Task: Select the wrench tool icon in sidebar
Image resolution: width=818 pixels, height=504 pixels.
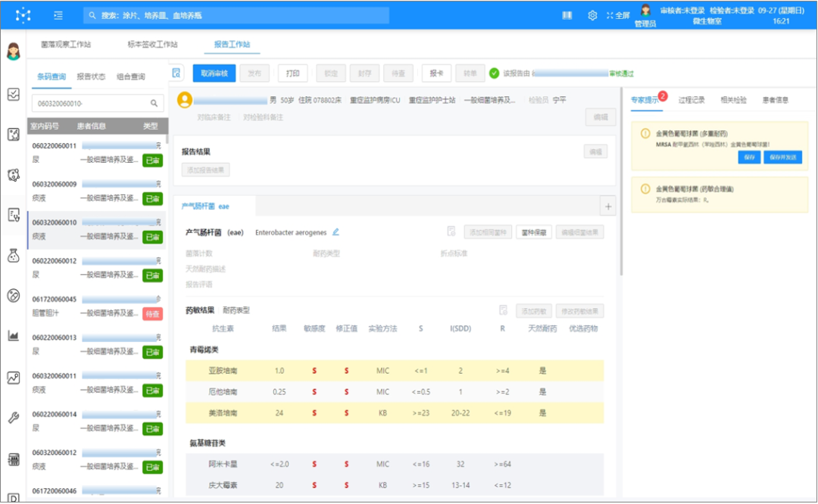Action: tap(14, 416)
